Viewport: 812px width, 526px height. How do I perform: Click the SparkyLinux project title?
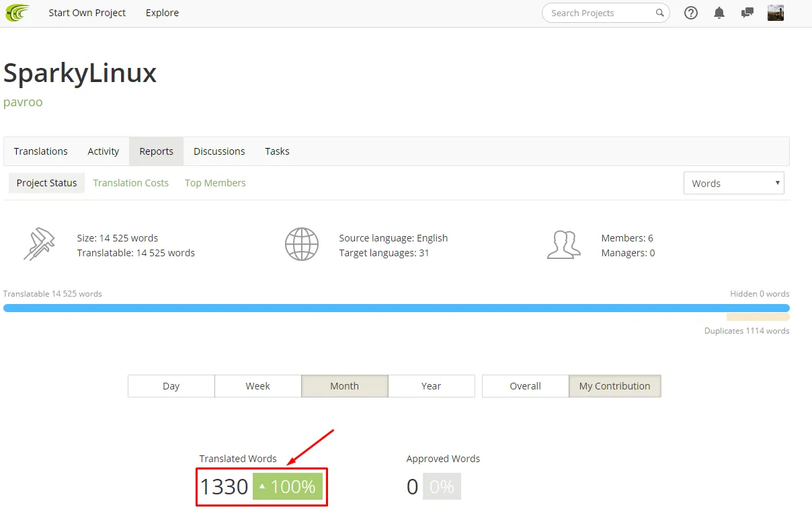click(x=80, y=73)
